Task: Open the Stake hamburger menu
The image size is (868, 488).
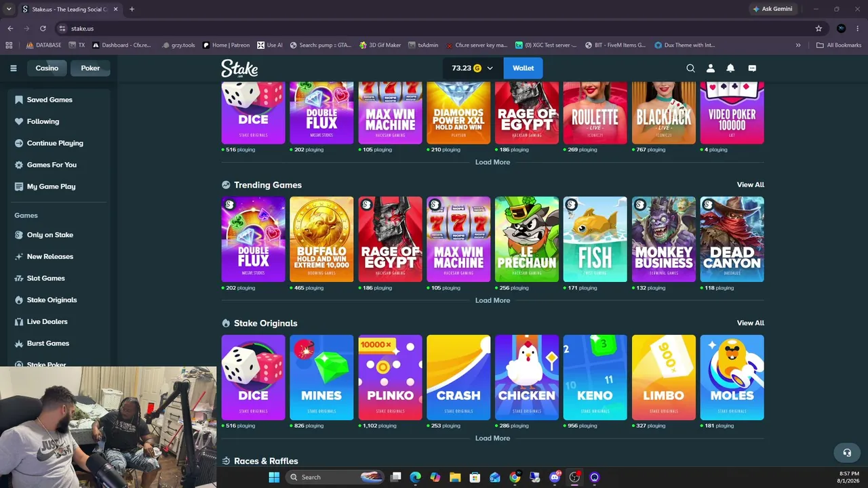Action: tap(13, 68)
